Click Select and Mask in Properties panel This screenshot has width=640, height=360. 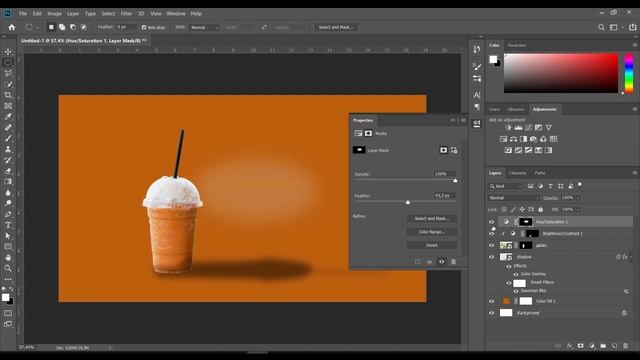tap(431, 219)
